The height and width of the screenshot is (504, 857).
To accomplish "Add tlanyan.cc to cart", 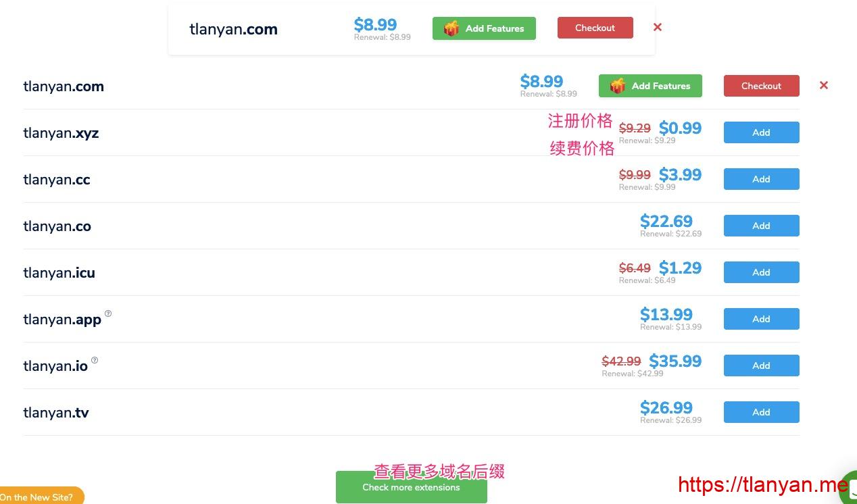I will click(x=761, y=179).
